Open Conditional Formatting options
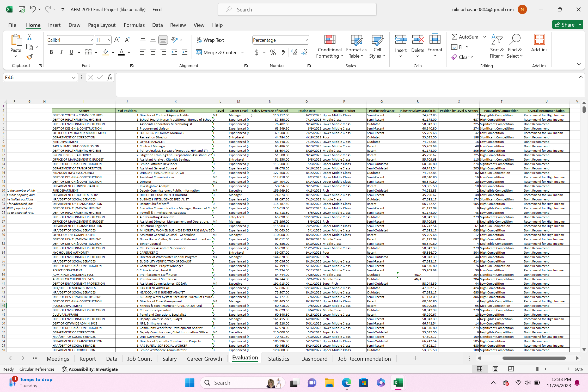 tap(329, 47)
